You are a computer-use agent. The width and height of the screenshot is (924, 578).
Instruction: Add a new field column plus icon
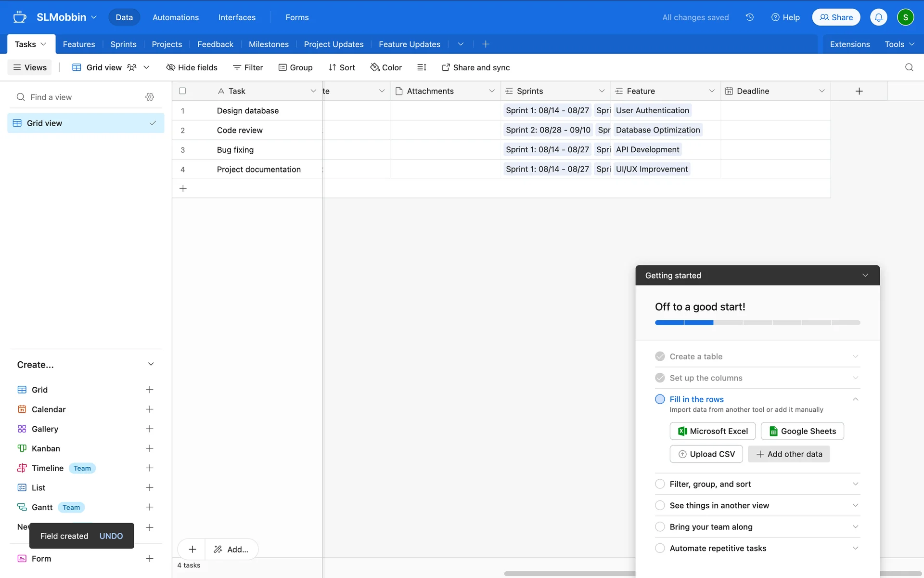859,91
